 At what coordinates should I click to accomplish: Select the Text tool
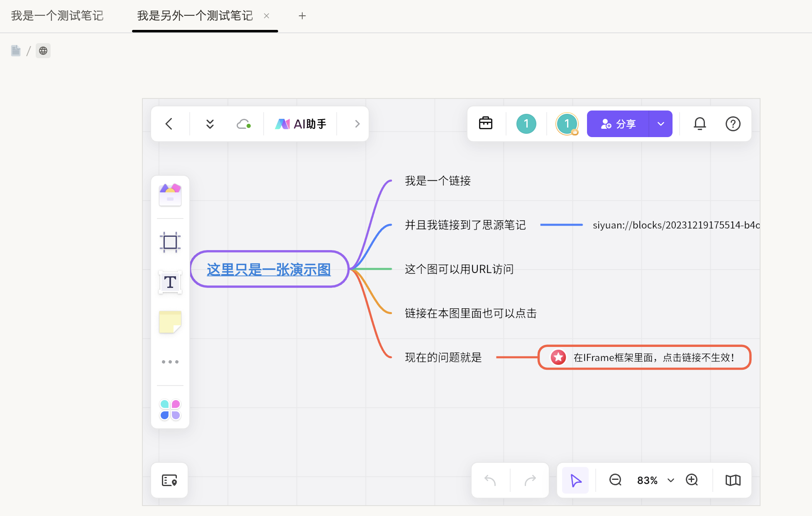click(170, 282)
